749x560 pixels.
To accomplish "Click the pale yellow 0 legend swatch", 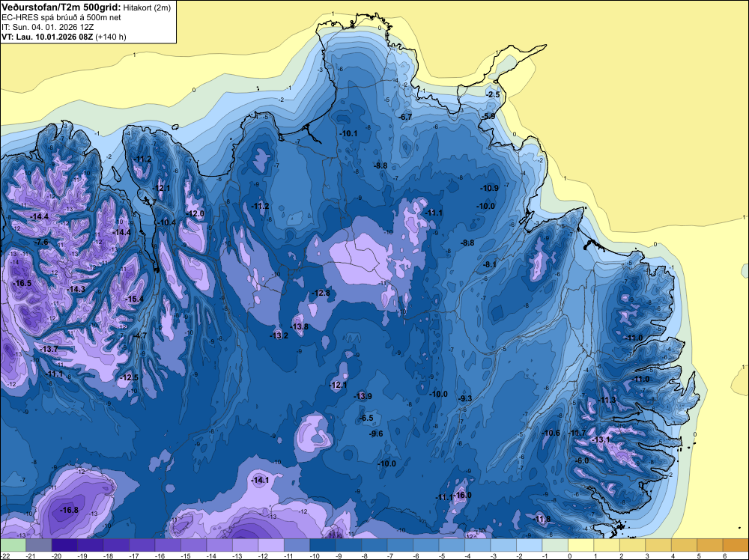I will click(580, 545).
